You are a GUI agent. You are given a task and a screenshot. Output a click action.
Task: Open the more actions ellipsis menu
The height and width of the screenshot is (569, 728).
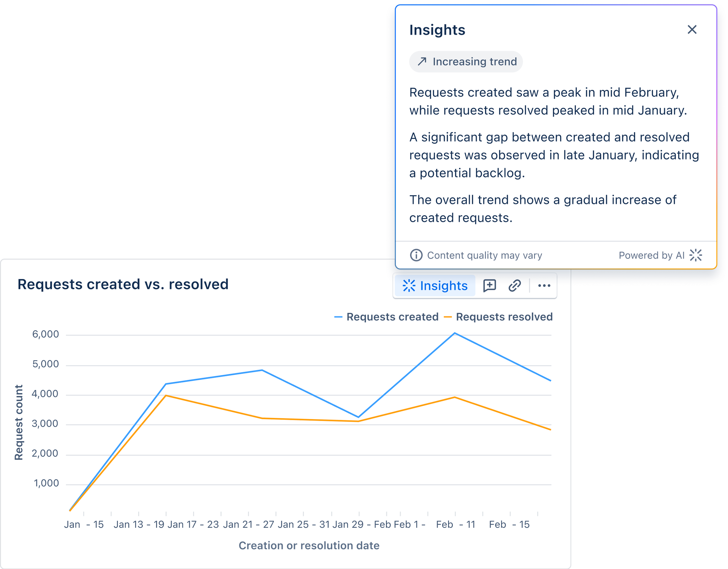[x=544, y=286]
